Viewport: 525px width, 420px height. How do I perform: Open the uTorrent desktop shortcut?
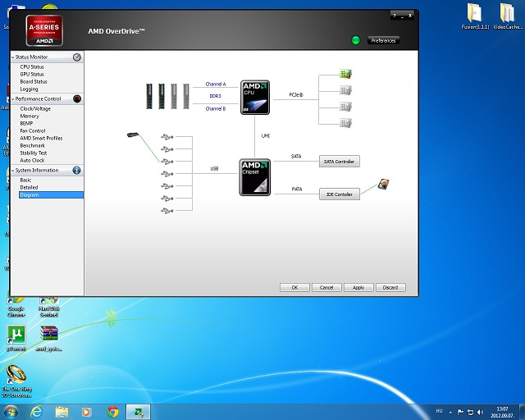pyautogui.click(x=16, y=338)
